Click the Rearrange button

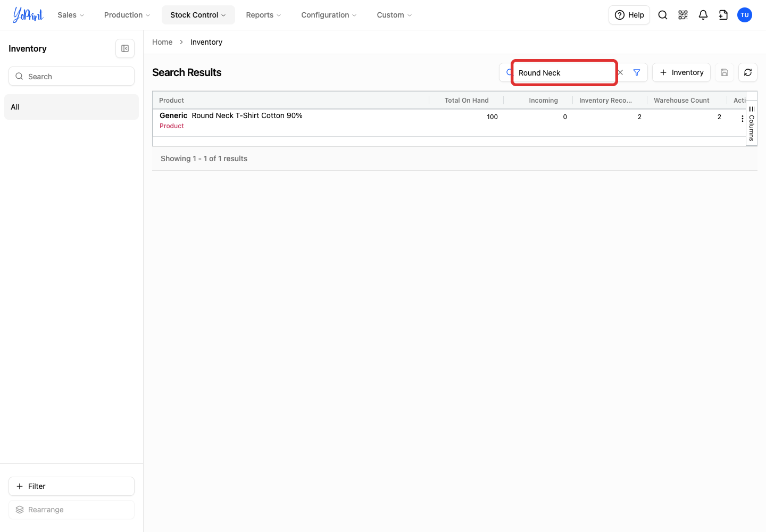pos(71,510)
